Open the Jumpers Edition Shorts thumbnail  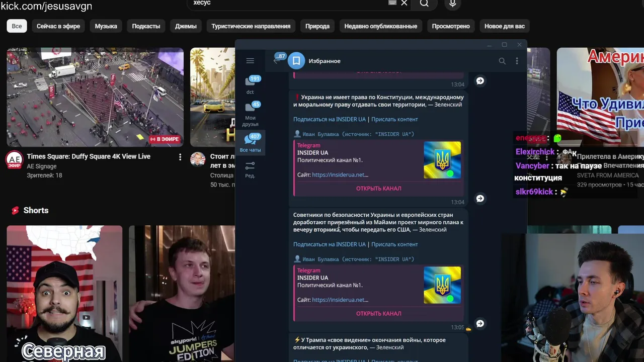[182, 294]
